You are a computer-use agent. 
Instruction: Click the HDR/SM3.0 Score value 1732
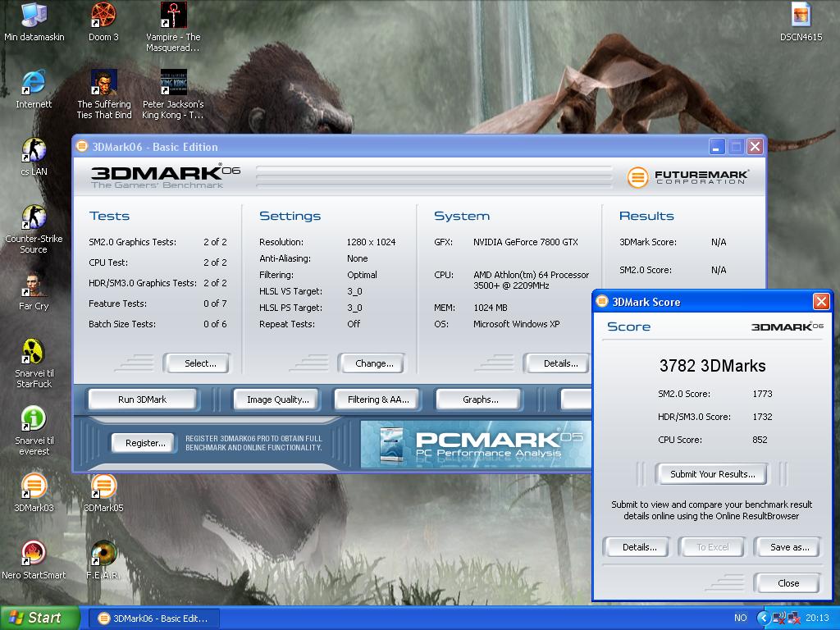[762, 417]
